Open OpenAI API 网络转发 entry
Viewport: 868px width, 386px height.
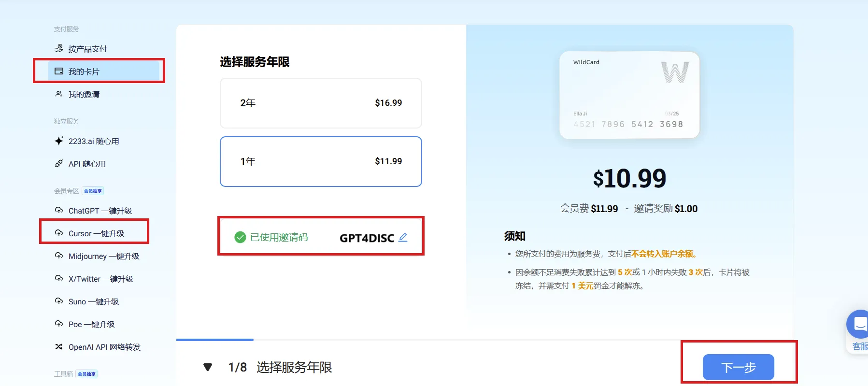tap(104, 347)
